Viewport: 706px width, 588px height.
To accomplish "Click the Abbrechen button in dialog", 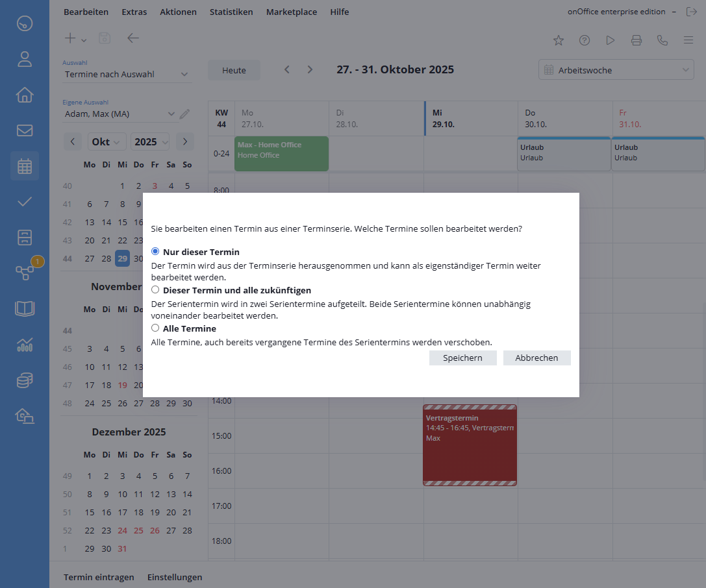I will tap(536, 358).
